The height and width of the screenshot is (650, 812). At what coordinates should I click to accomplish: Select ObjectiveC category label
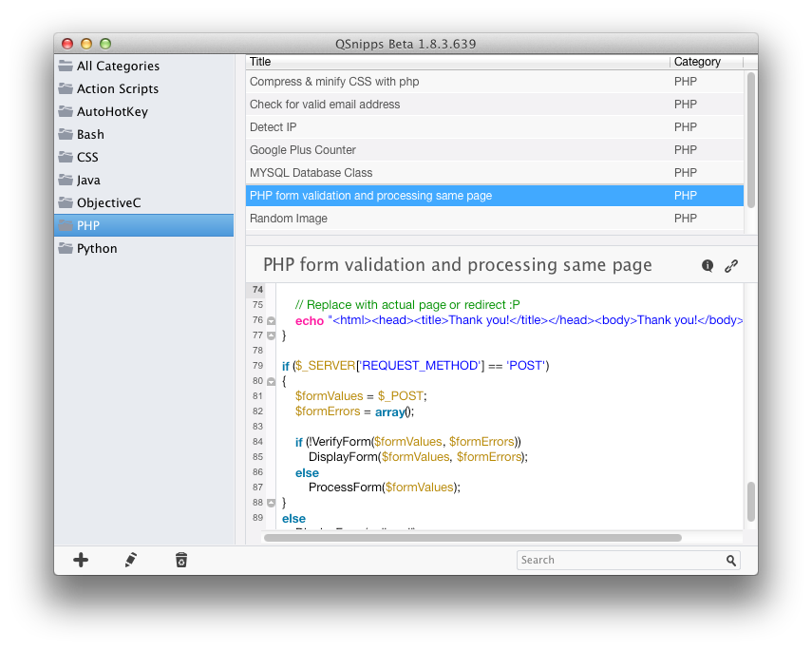[x=109, y=202]
